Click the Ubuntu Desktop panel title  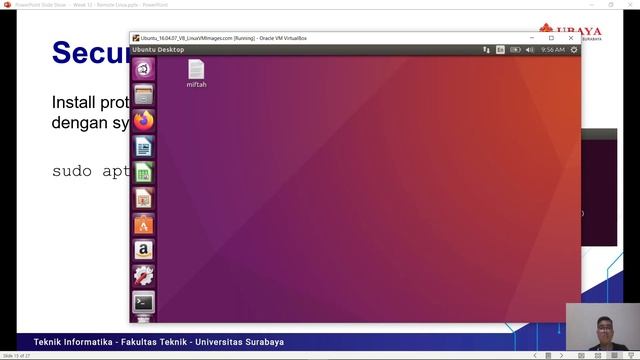tap(158, 50)
